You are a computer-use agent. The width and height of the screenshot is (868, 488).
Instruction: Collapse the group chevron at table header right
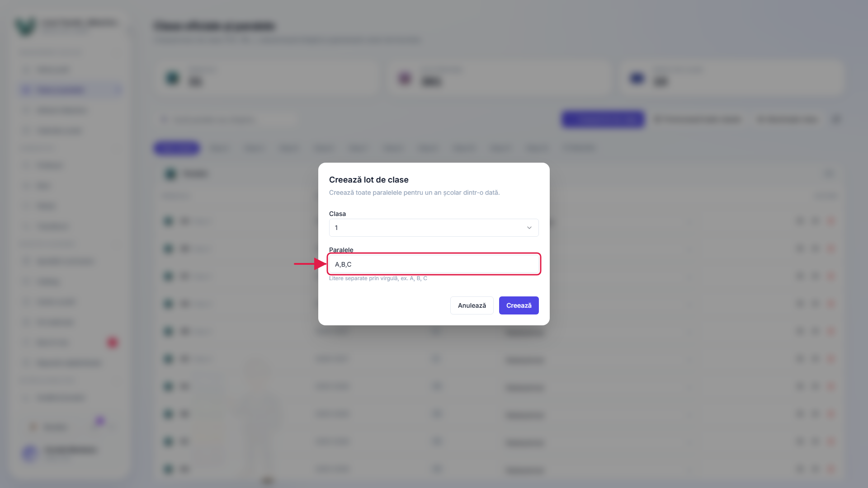pos(829,174)
